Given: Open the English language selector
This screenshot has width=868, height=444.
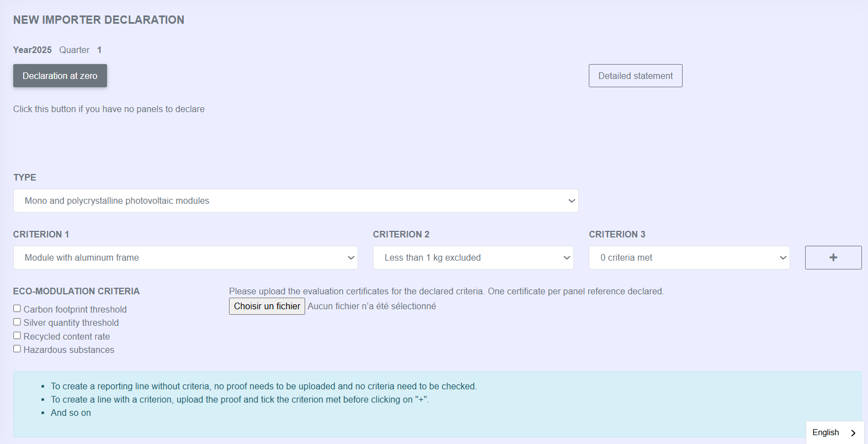Looking at the screenshot, I should tap(835, 432).
